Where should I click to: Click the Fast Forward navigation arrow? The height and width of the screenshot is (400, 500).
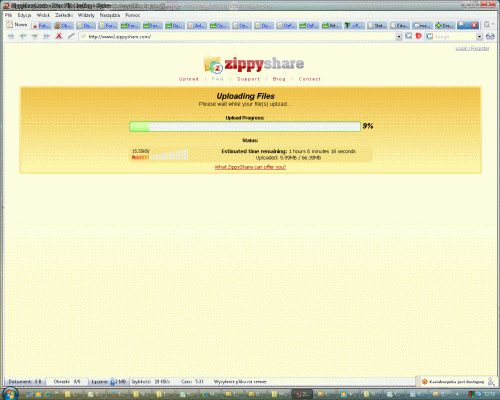point(46,36)
